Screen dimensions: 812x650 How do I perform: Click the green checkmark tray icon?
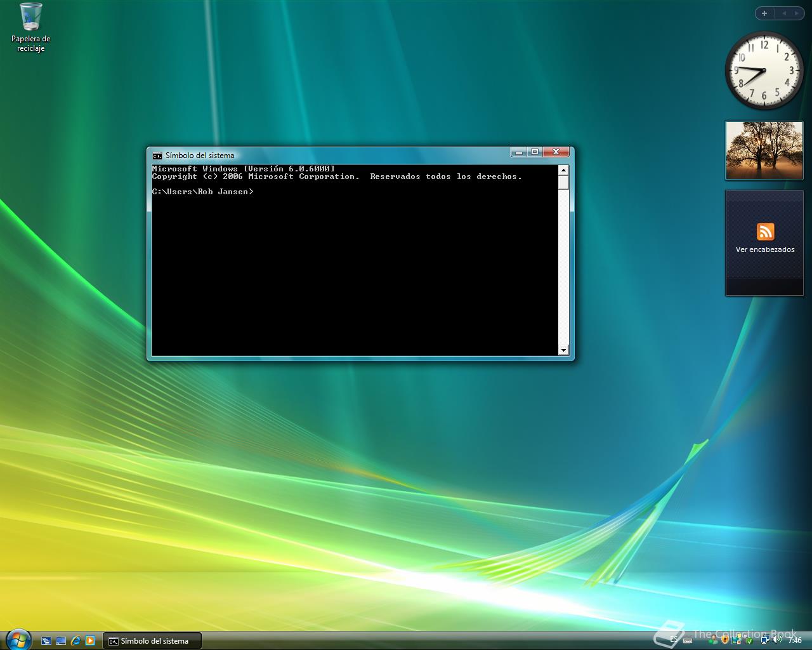749,640
